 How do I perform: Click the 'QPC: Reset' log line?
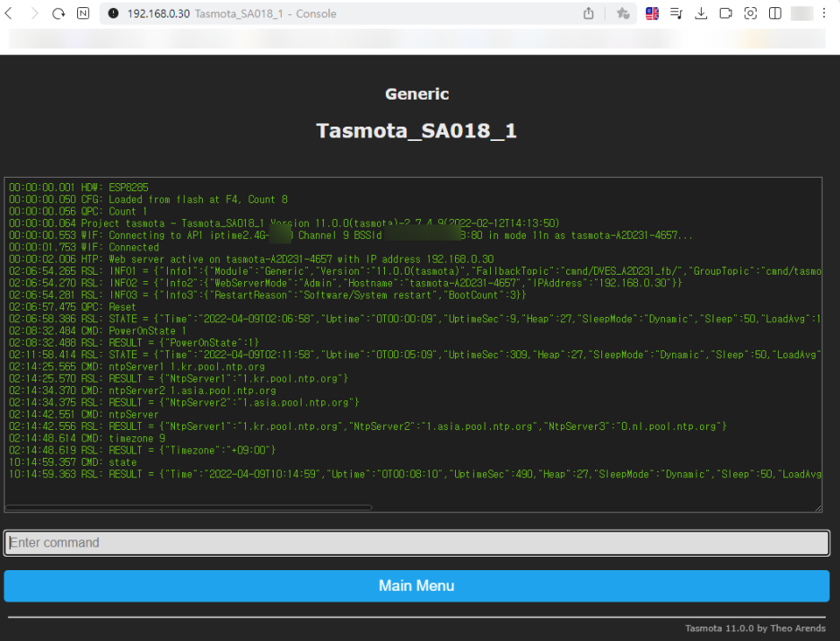(73, 307)
